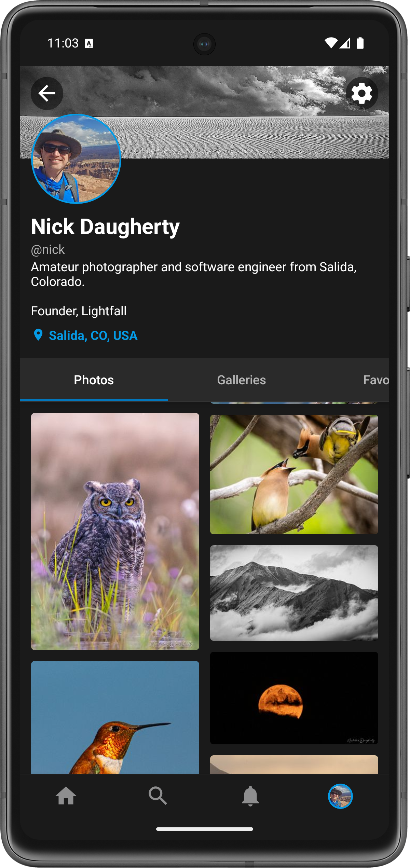
Task: Open the cedar waxwing birds photo
Action: click(x=294, y=474)
